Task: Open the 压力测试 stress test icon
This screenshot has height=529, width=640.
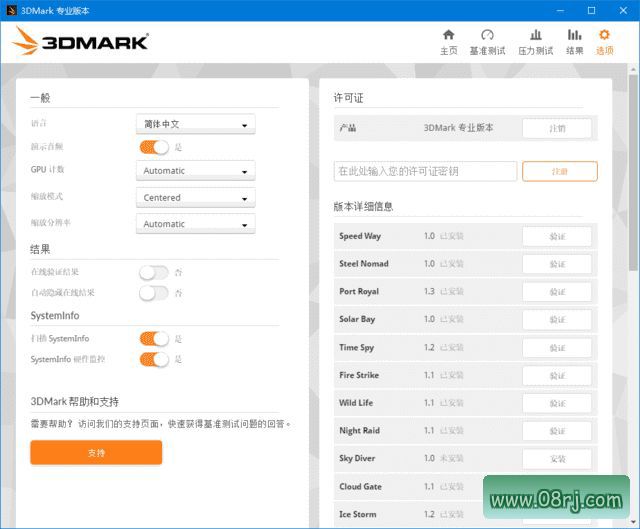Action: click(x=536, y=35)
